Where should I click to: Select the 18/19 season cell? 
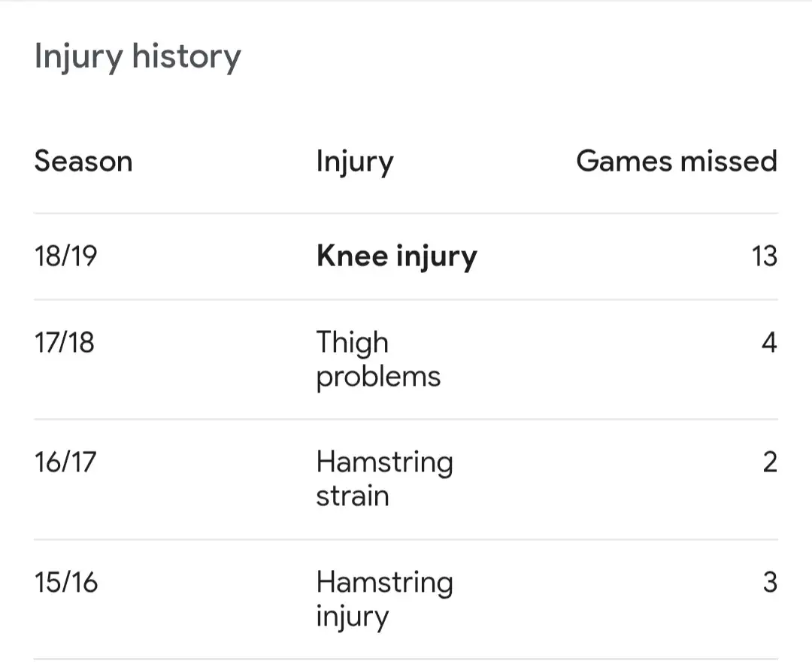[x=66, y=256]
